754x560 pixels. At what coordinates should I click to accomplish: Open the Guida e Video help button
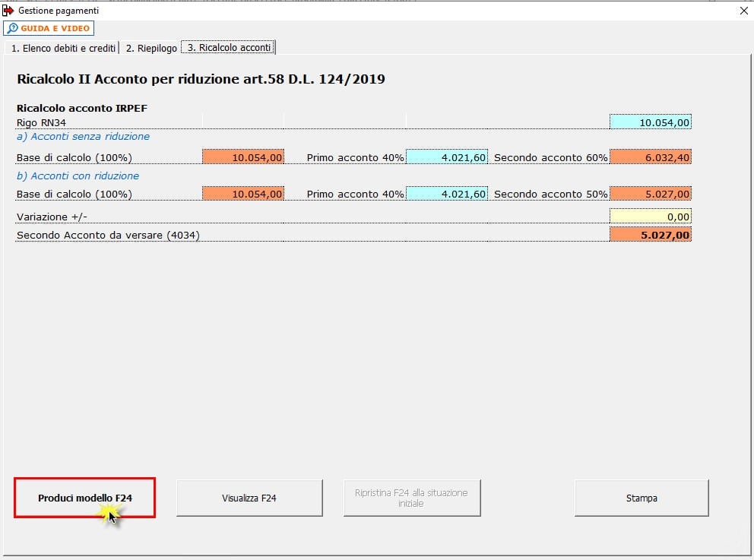click(x=49, y=28)
